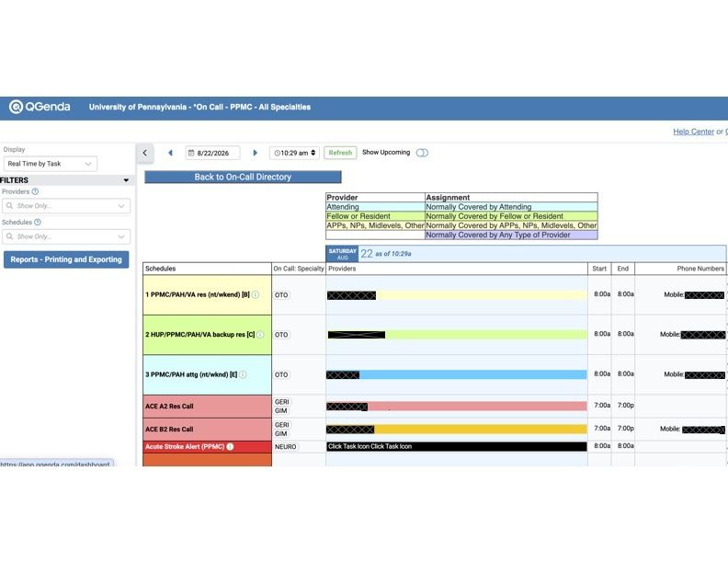Viewport: 728px width, 563px height.
Task: Collapse the sidebar with the left chevron
Action: [145, 153]
